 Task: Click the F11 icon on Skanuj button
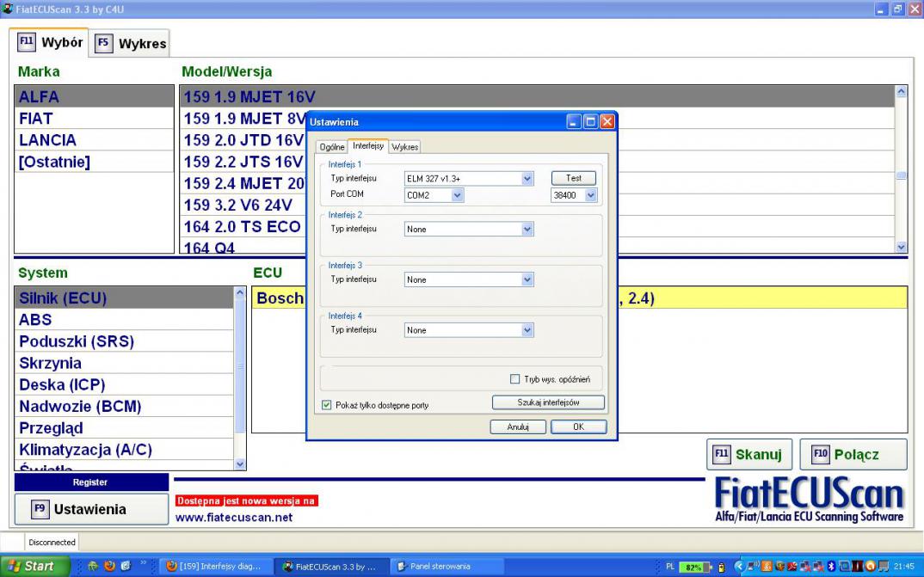click(x=721, y=454)
